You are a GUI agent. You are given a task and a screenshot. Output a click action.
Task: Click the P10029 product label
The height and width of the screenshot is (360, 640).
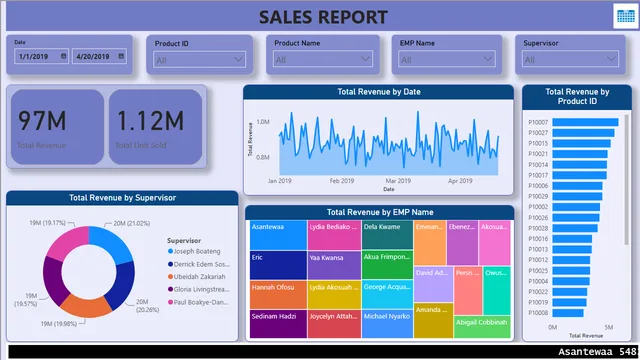[x=538, y=196]
